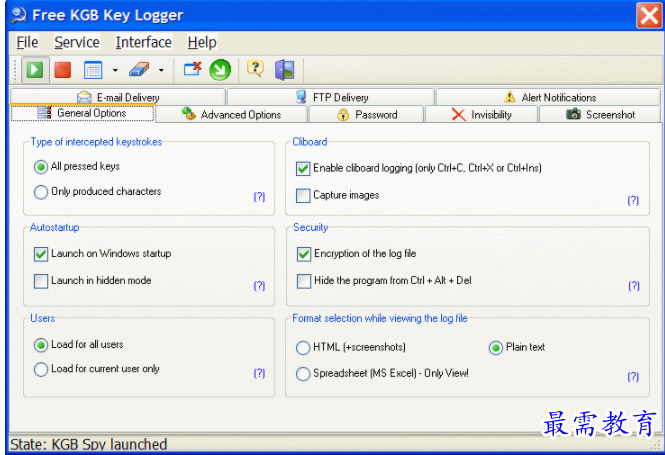
Task: Toggle Launch on Windows startup checkbox
Action: [x=41, y=254]
